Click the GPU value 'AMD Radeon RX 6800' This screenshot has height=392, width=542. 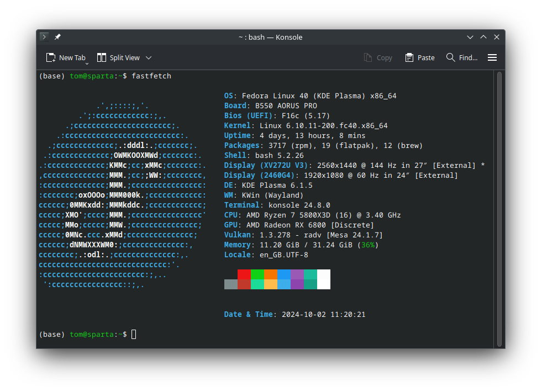286,225
